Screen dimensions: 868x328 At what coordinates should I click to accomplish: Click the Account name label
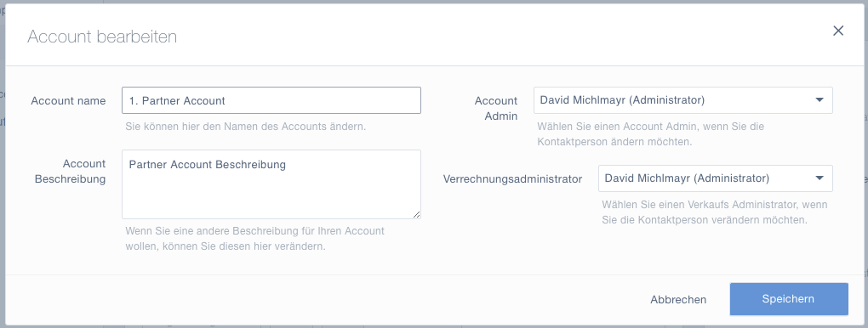tap(68, 100)
